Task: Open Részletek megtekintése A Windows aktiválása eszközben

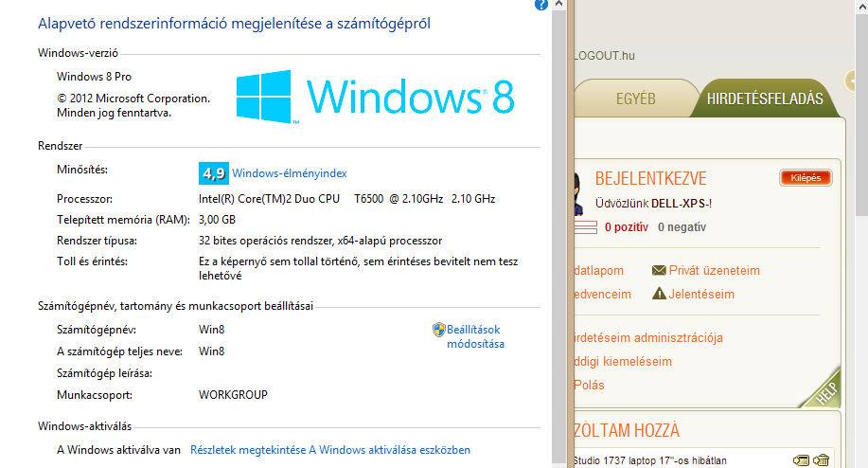Action: point(330,450)
